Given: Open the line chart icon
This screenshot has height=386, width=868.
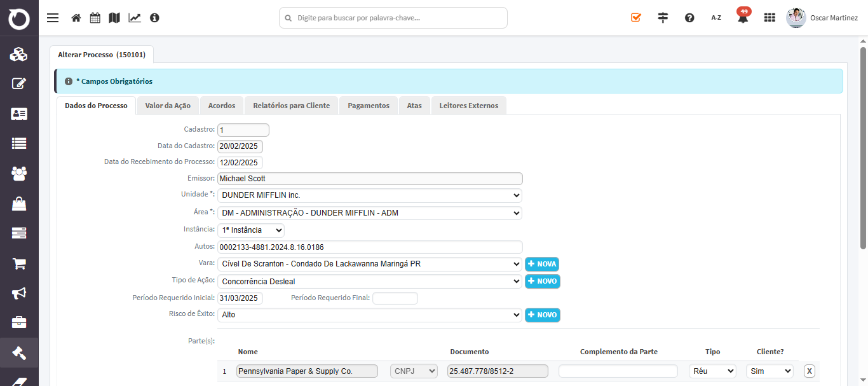Looking at the screenshot, I should [x=135, y=18].
